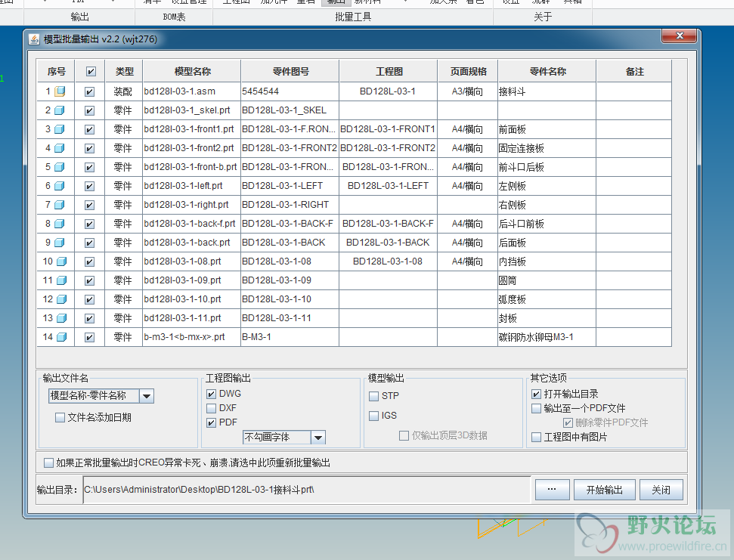
Task: Click the part icon for bd128l-03-1-back.prt
Action: [60, 243]
